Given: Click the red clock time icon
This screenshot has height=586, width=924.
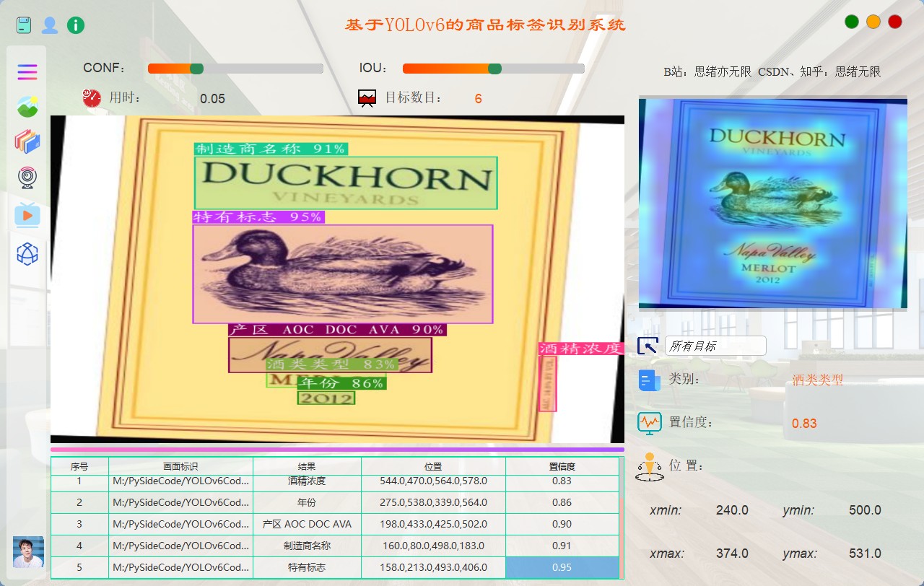Looking at the screenshot, I should tap(92, 98).
